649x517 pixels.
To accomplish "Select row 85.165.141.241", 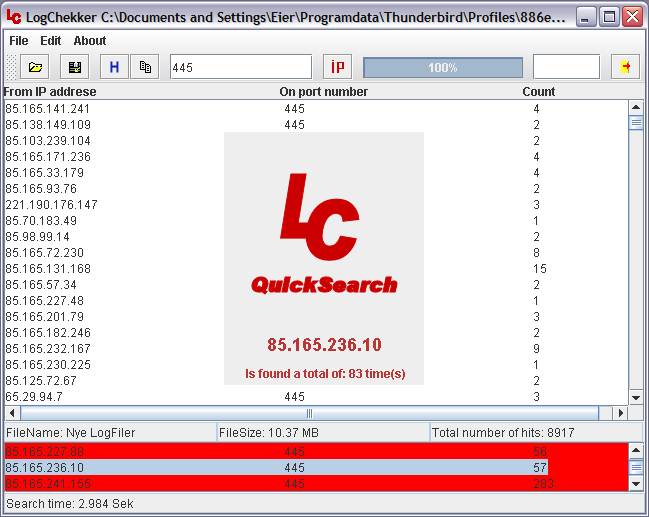I will click(x=316, y=108).
